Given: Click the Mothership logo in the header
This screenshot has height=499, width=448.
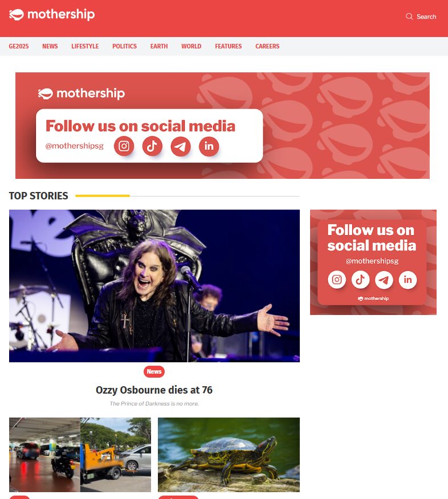Looking at the screenshot, I should (52, 15).
